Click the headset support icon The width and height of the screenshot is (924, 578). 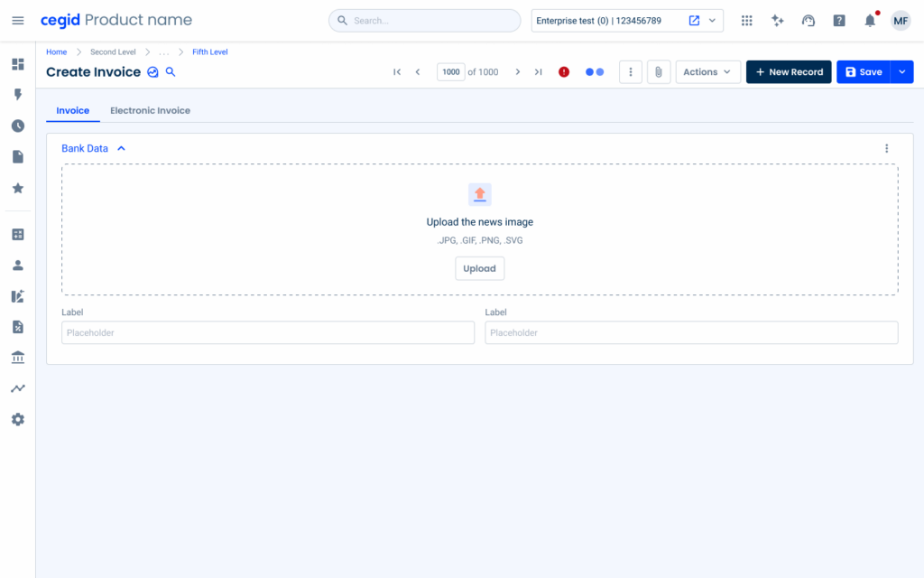tap(808, 20)
